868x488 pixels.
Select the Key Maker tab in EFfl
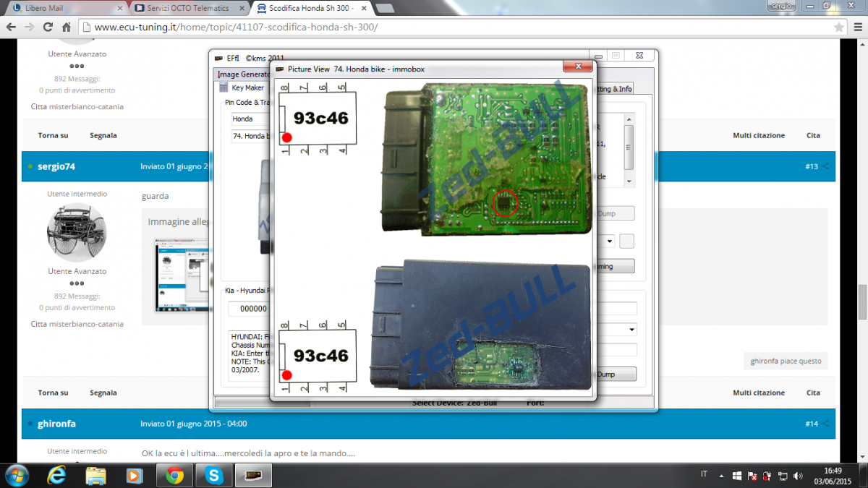click(242, 88)
